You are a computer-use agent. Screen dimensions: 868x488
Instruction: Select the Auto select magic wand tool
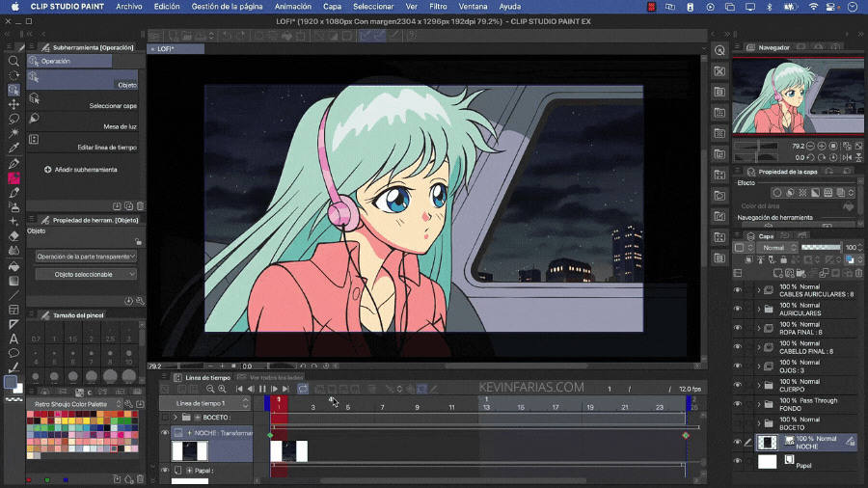(x=14, y=133)
